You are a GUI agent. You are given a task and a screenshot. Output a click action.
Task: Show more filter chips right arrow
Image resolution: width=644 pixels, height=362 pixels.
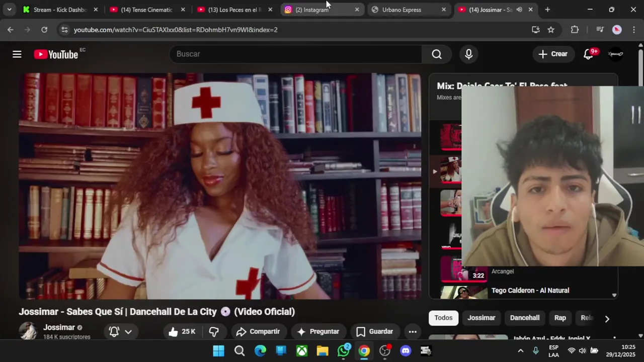click(607, 318)
